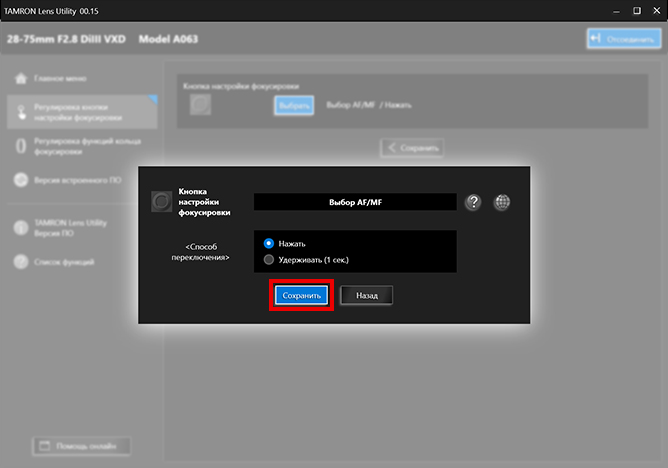Image resolution: width=668 pixels, height=468 pixels.
Task: Click the home icon beside Главное меню
Action: [x=21, y=78]
